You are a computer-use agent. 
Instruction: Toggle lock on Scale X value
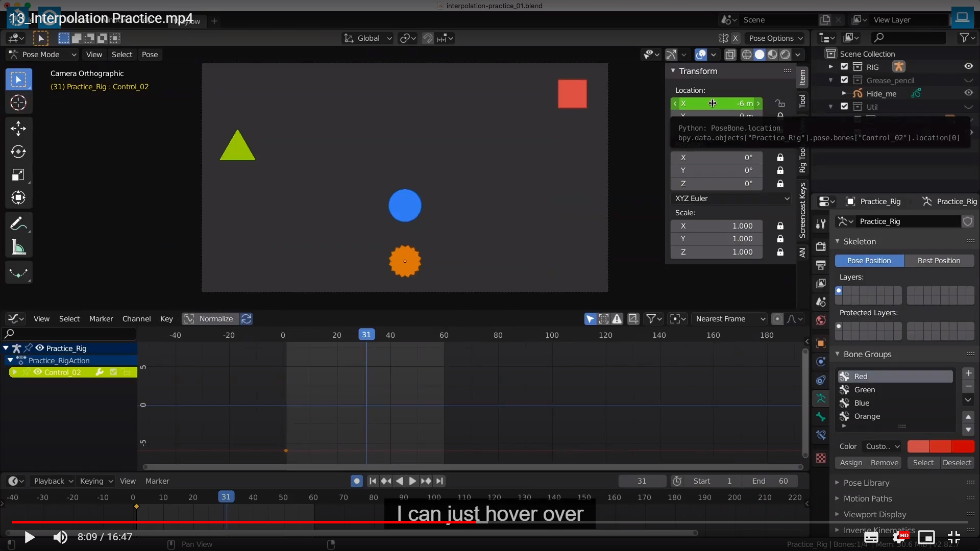coord(780,226)
